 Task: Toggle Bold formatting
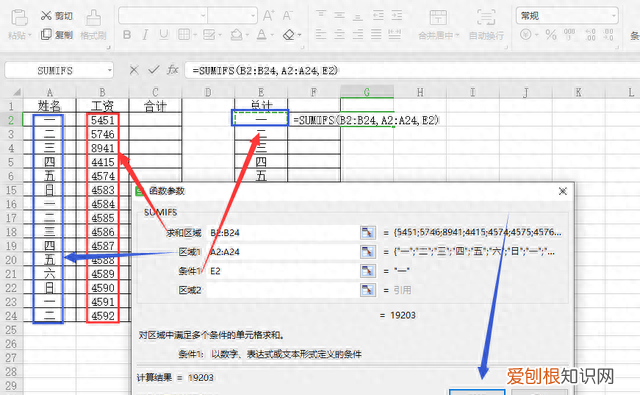point(127,35)
